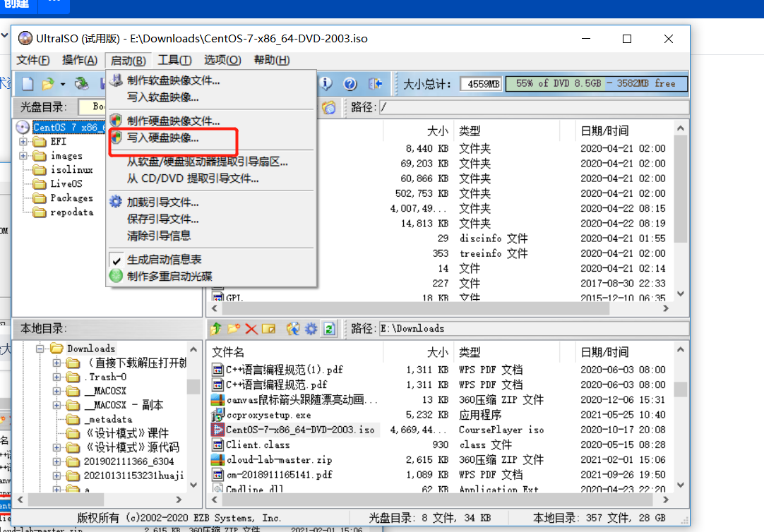Open the 操作(A) menu
The width and height of the screenshot is (764, 532).
(80, 61)
